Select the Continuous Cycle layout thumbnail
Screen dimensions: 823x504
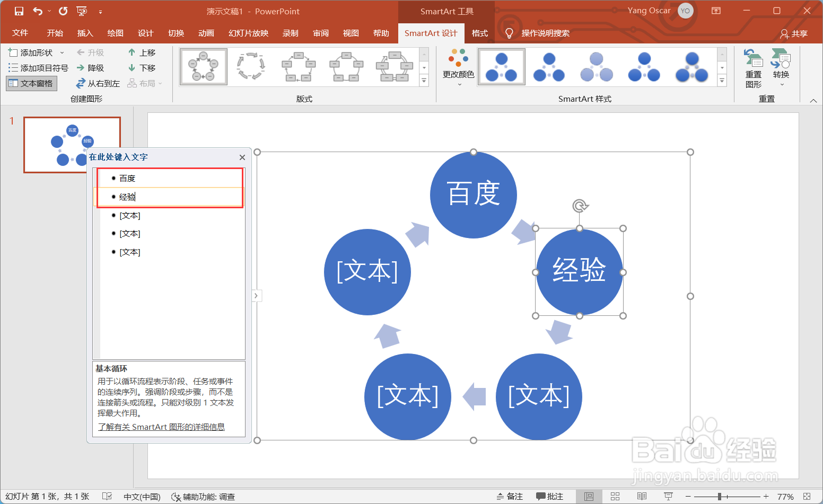(x=394, y=67)
